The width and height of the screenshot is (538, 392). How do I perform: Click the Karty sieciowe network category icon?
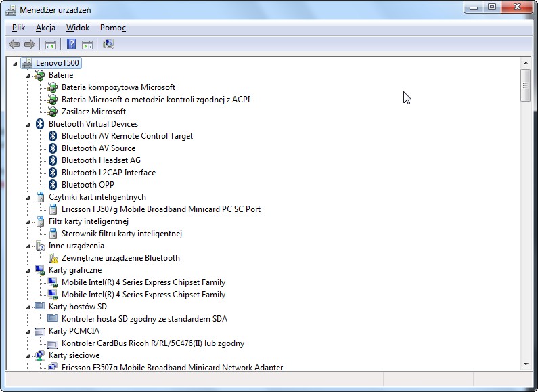pos(40,355)
